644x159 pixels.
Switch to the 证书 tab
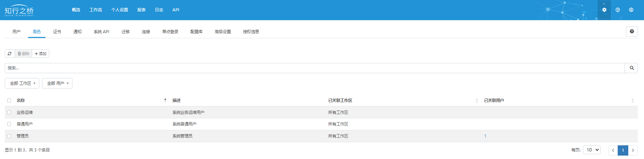point(57,32)
